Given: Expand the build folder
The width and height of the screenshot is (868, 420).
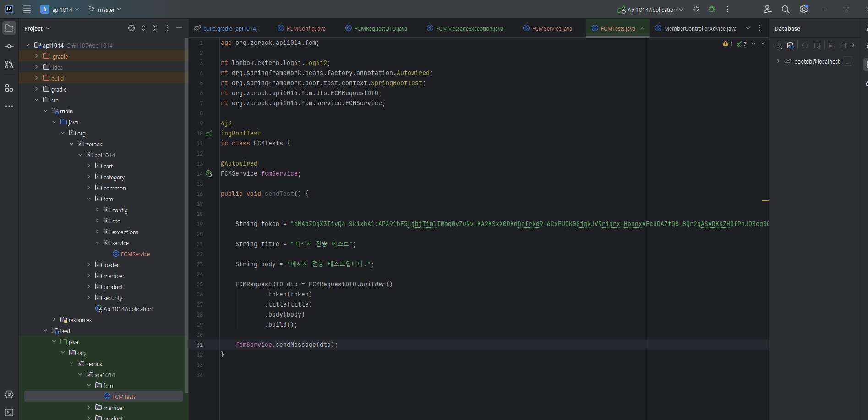Looking at the screenshot, I should coord(37,78).
